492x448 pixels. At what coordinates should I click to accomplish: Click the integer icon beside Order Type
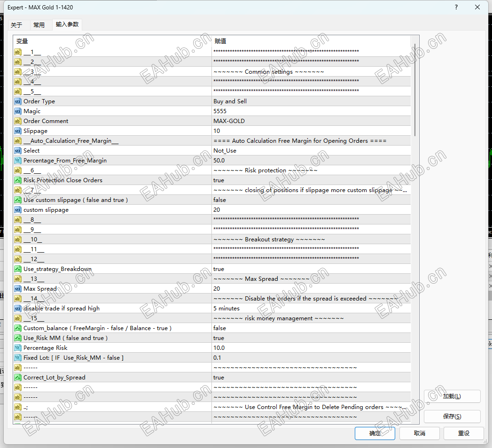[x=18, y=101]
